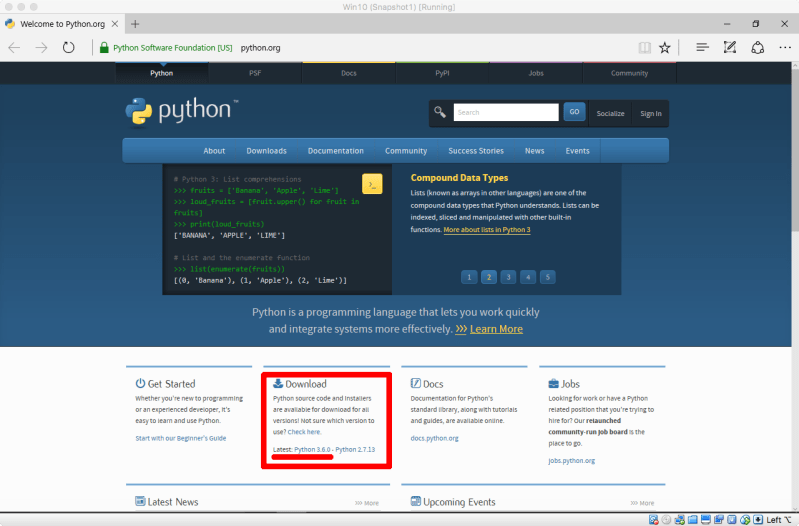Image resolution: width=799 pixels, height=526 pixels.
Task: Select the Docs top site tab
Action: click(x=349, y=73)
